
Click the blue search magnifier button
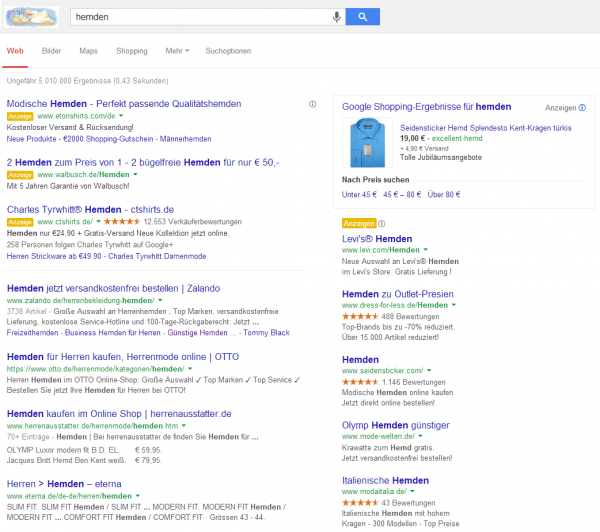363,17
